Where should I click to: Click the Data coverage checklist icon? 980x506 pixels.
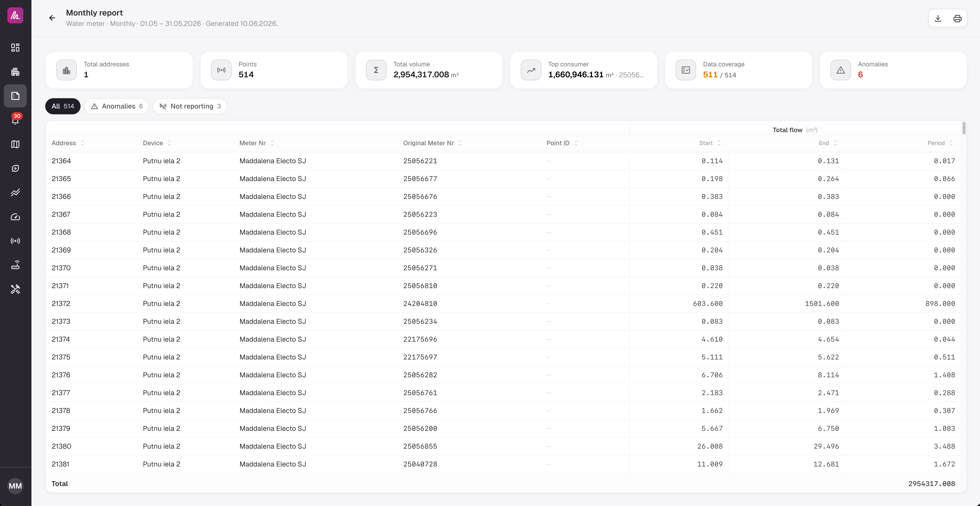pyautogui.click(x=686, y=70)
